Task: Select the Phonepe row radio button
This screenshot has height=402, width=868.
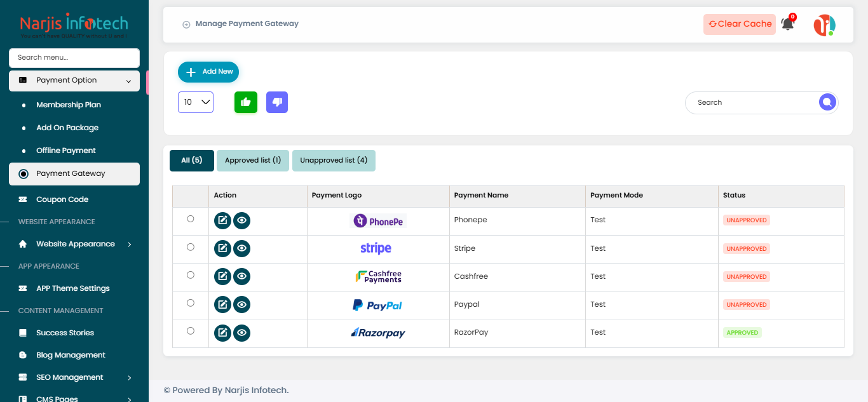Action: point(191,218)
